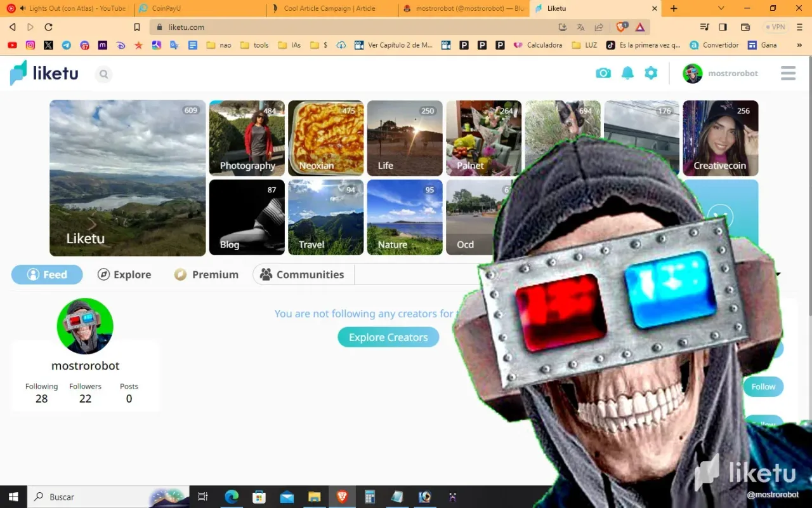Open the hamburger menu in Liketu header
This screenshot has width=812, height=508.
tap(788, 73)
